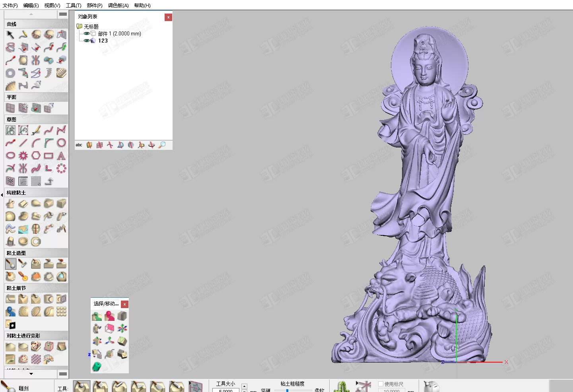Open the palette options menu at bottom

63,374
